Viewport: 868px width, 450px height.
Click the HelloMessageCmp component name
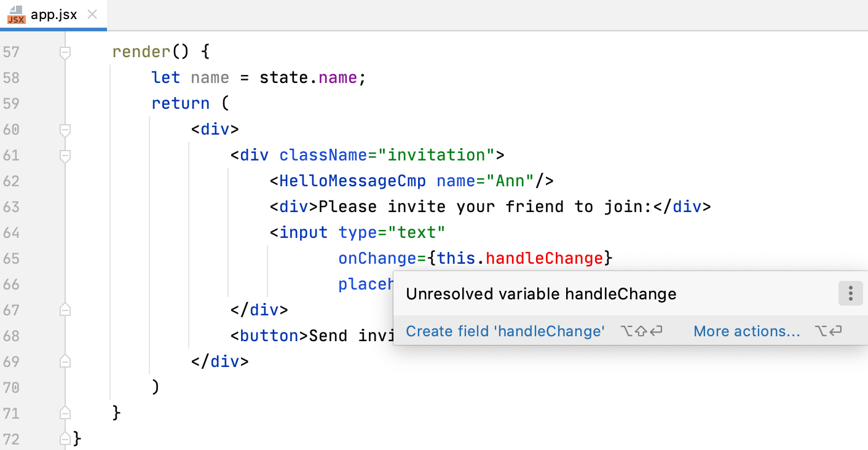click(x=352, y=181)
